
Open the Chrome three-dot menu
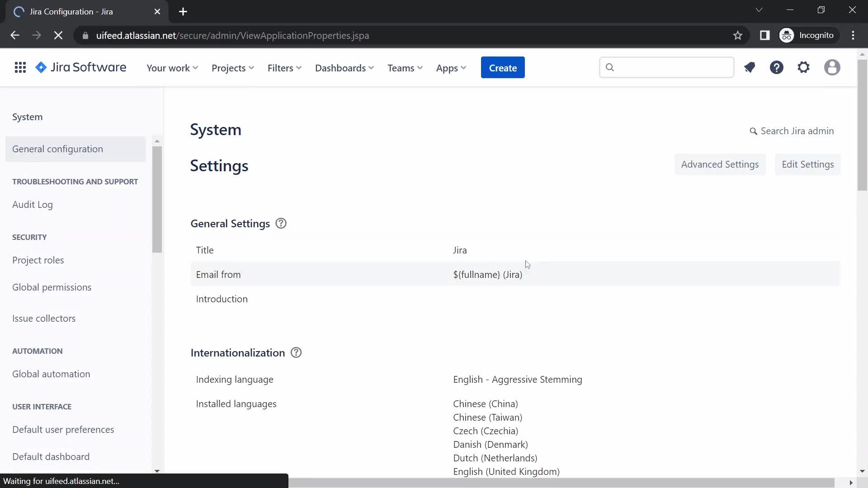point(853,35)
